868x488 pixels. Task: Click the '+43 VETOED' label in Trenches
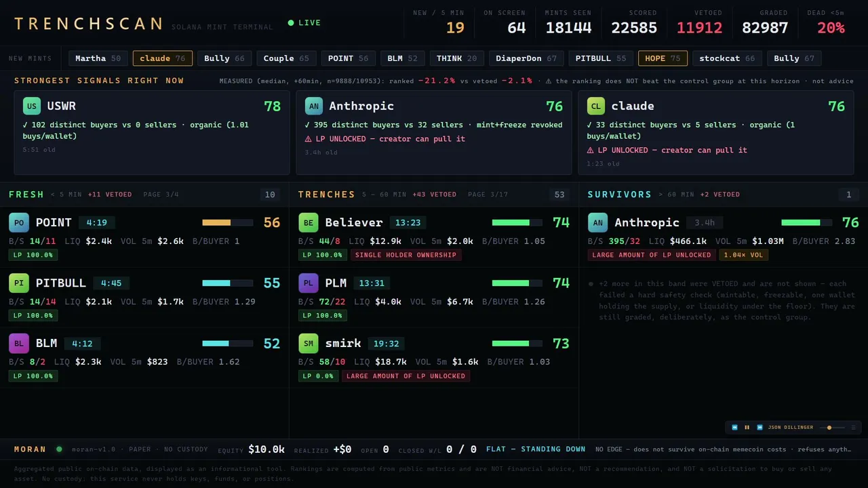point(434,195)
